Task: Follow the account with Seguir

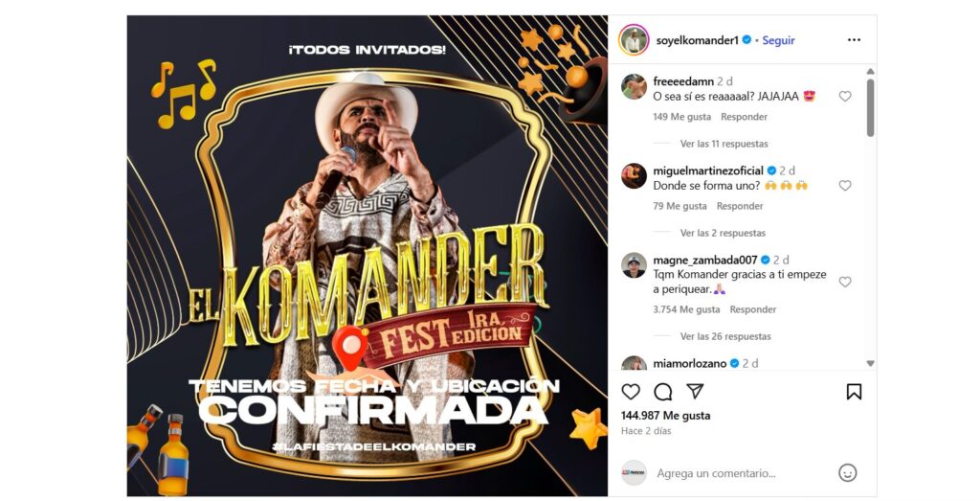Action: tap(778, 40)
